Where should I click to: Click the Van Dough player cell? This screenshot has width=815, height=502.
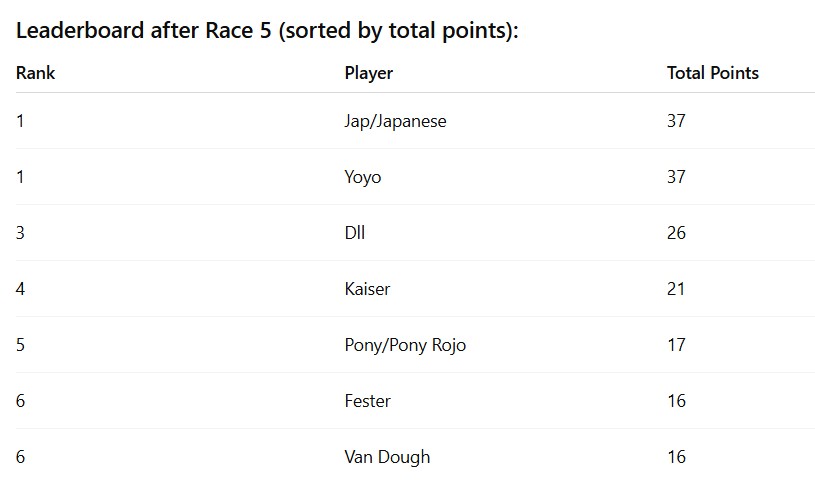pyautogui.click(x=387, y=457)
